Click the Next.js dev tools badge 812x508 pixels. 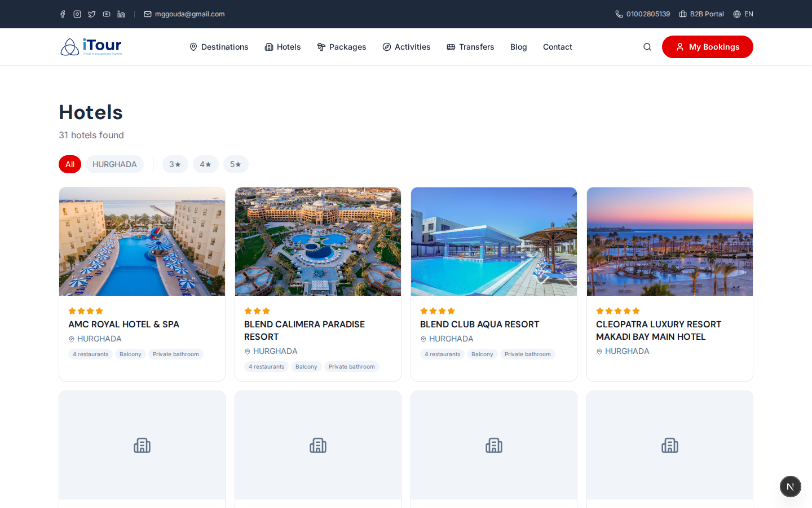pos(791,487)
